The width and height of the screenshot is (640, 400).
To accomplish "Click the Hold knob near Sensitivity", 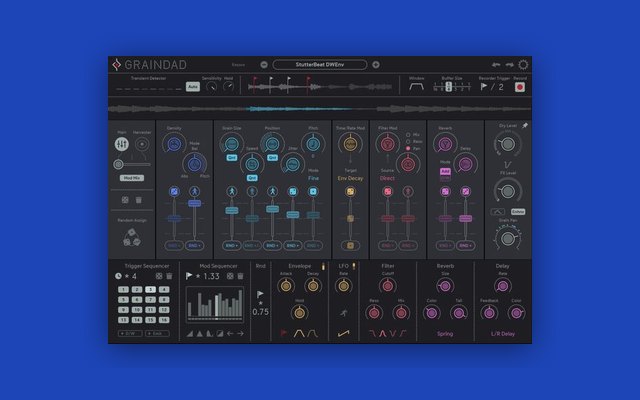I will pos(229,87).
